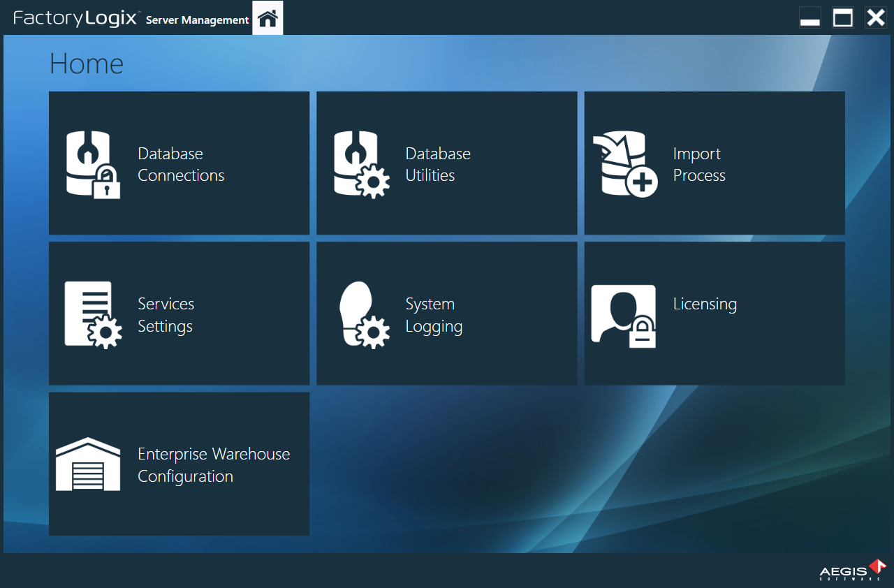Open Database Utilities
Screen dimensions: 894x588
447,163
